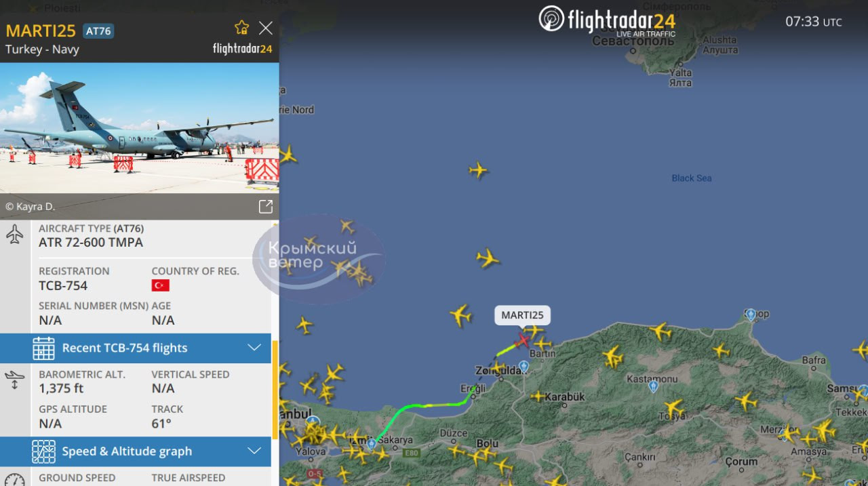Viewport: 868px width, 486px height.
Task: Select the Zonguldak airport pin marker
Action: click(x=523, y=367)
